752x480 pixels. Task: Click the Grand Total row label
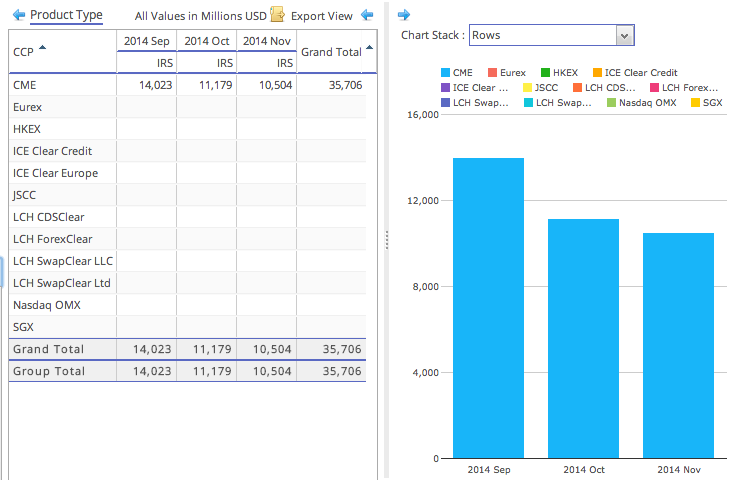point(48,349)
